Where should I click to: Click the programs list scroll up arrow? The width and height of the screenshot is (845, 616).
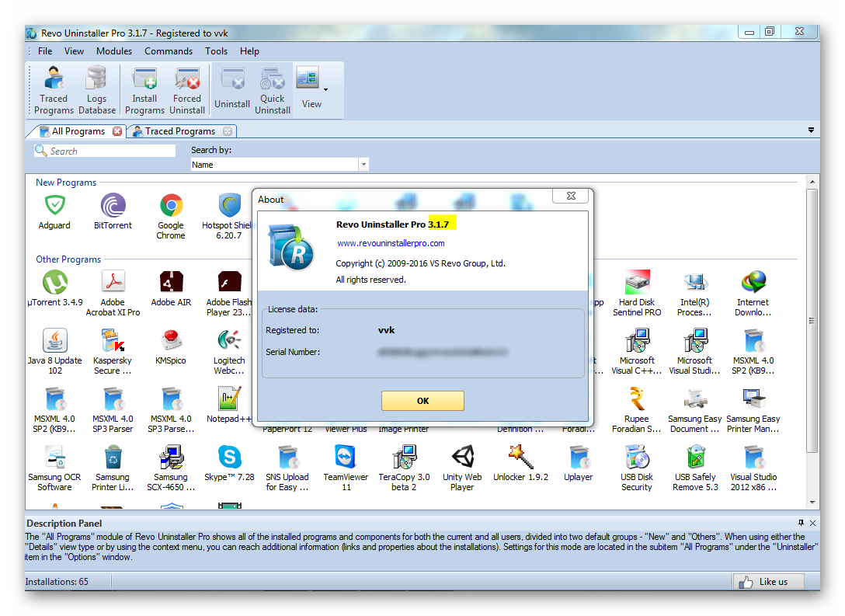pos(812,182)
